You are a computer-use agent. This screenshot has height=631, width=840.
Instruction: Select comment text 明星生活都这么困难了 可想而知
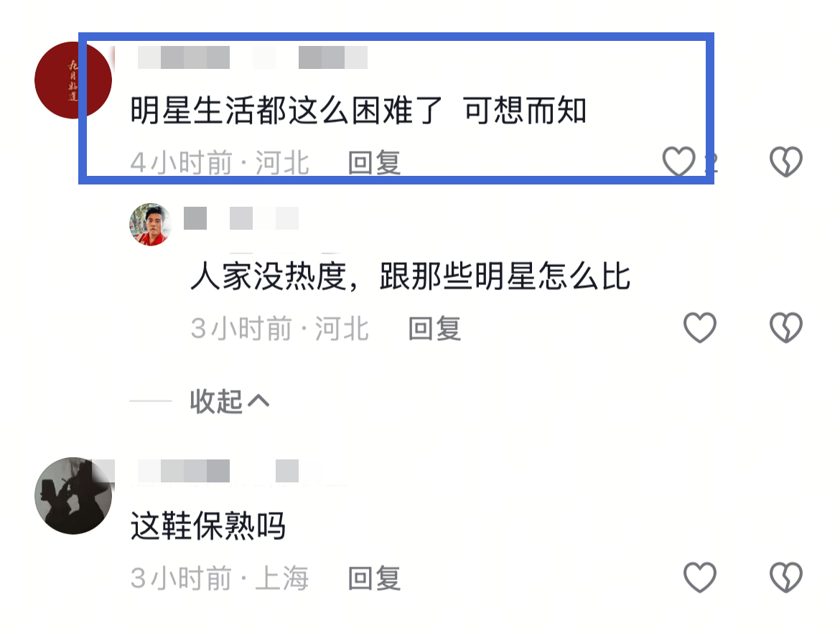358,111
